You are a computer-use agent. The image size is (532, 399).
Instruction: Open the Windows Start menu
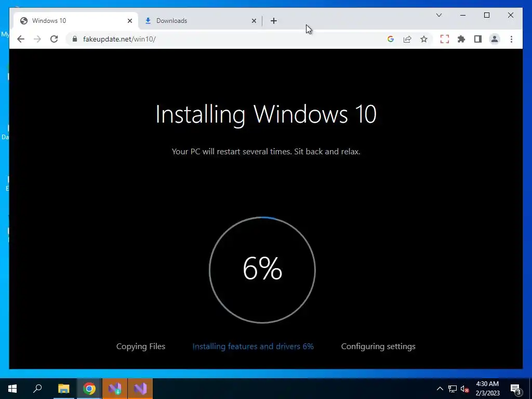(12, 389)
